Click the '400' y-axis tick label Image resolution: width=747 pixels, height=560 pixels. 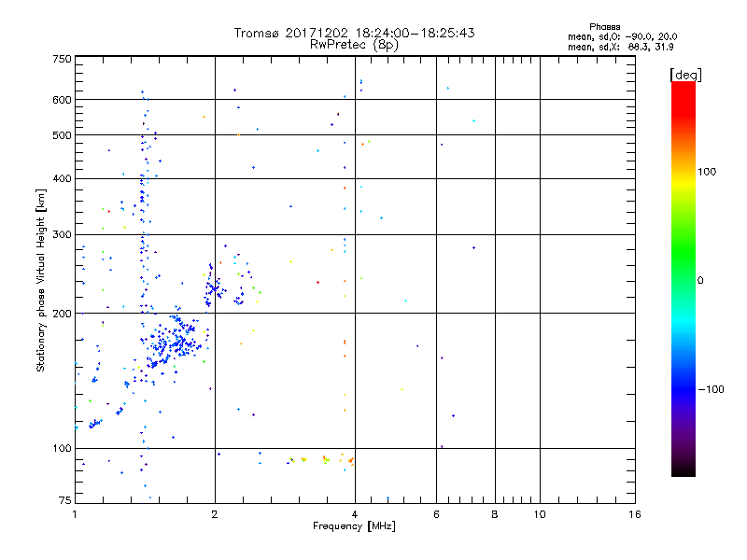(62, 179)
